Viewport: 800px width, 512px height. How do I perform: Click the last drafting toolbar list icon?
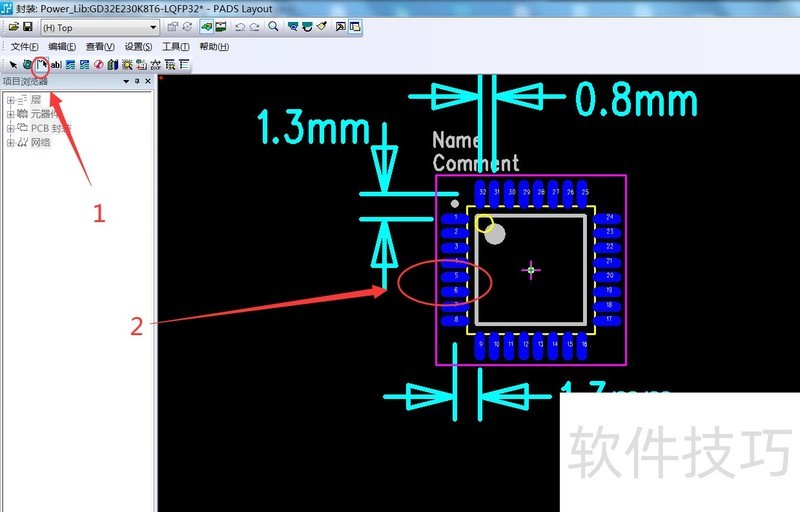pos(184,64)
